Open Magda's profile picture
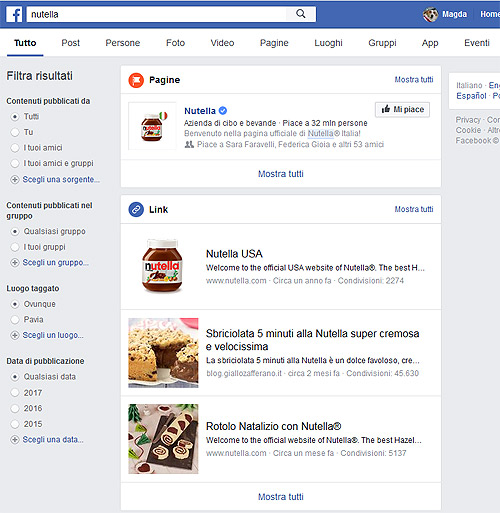Image resolution: width=500 pixels, height=513 pixels. tap(430, 14)
